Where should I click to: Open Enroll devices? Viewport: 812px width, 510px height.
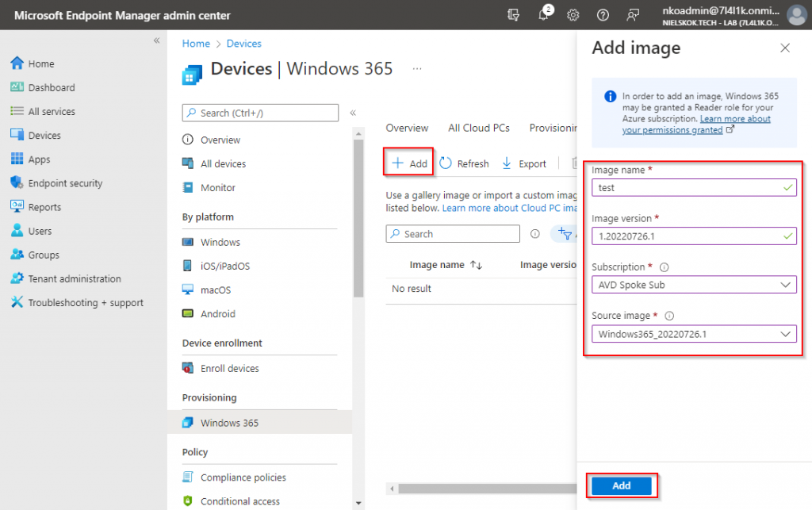point(221,368)
